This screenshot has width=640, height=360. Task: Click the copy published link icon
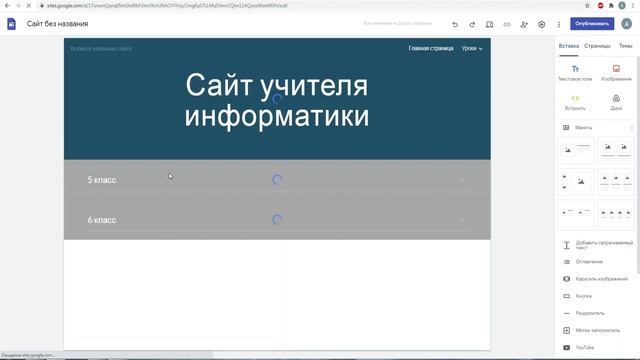(x=507, y=24)
